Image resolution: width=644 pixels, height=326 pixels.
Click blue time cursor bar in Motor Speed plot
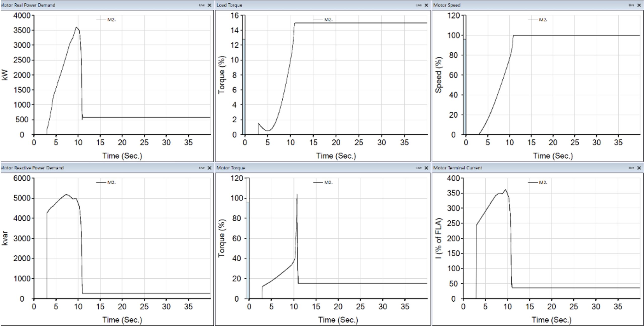point(465,87)
